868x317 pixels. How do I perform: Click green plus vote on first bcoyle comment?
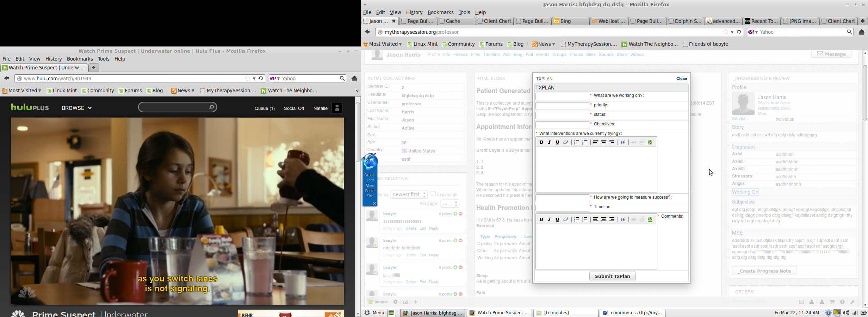tap(455, 214)
